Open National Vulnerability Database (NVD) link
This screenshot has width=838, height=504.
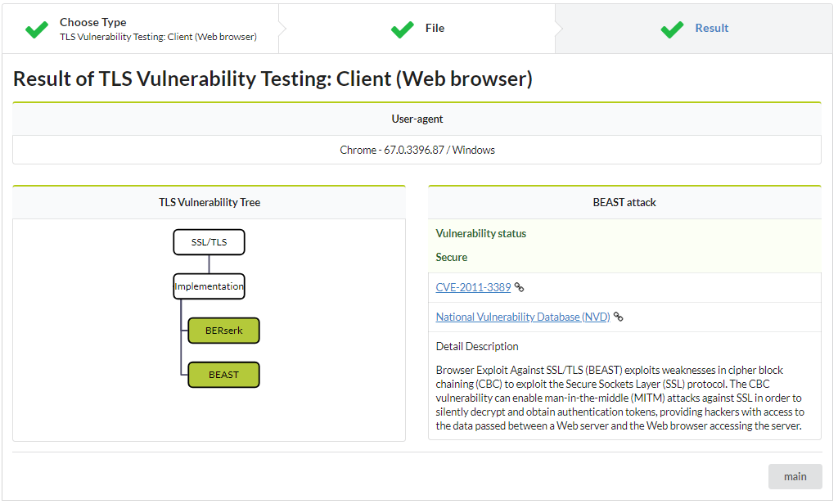[x=523, y=317]
